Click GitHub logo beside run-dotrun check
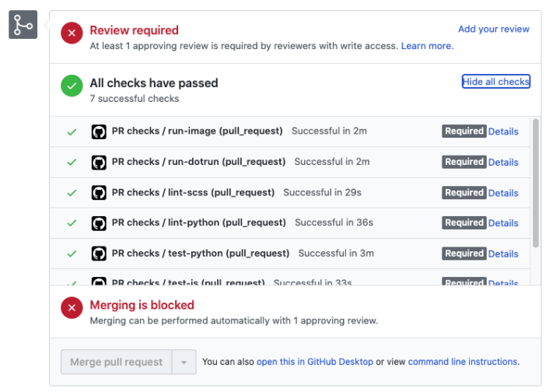This screenshot has width=560, height=392. click(99, 162)
